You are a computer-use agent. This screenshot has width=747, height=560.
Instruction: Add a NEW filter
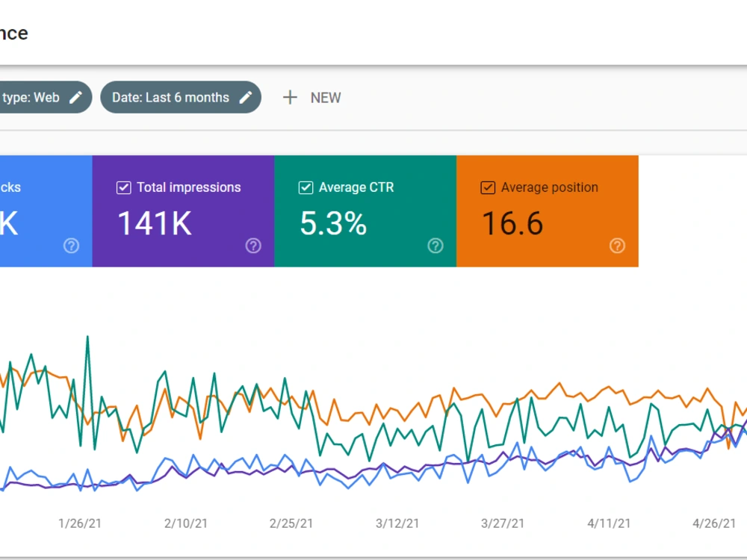311,98
